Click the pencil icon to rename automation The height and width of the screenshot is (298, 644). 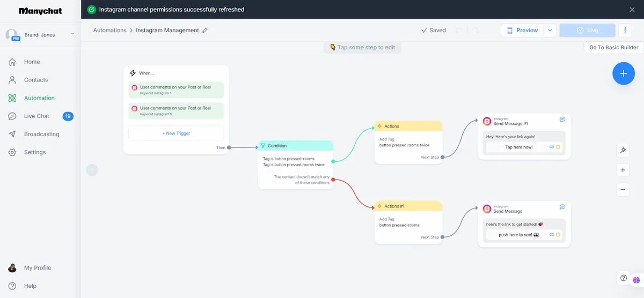[x=205, y=31]
